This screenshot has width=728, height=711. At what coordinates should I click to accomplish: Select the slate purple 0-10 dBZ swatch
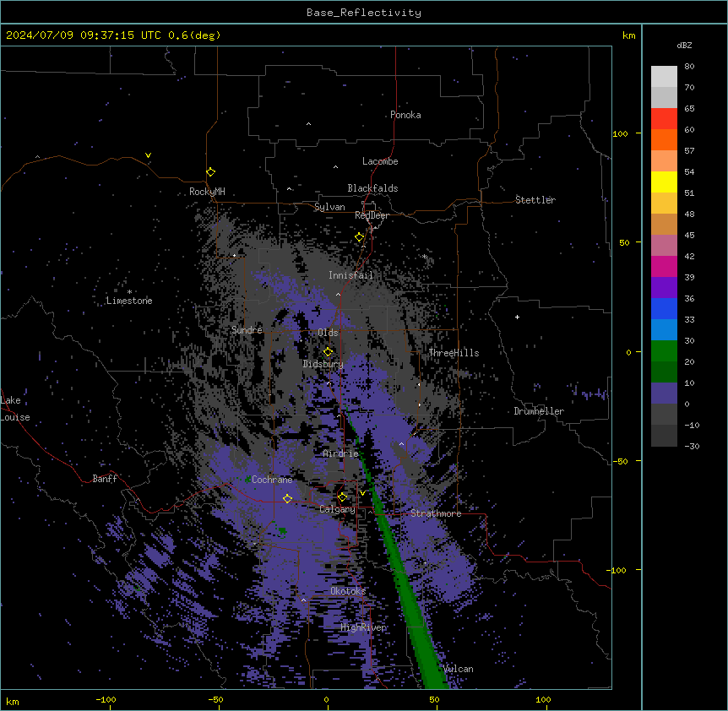[x=664, y=393]
